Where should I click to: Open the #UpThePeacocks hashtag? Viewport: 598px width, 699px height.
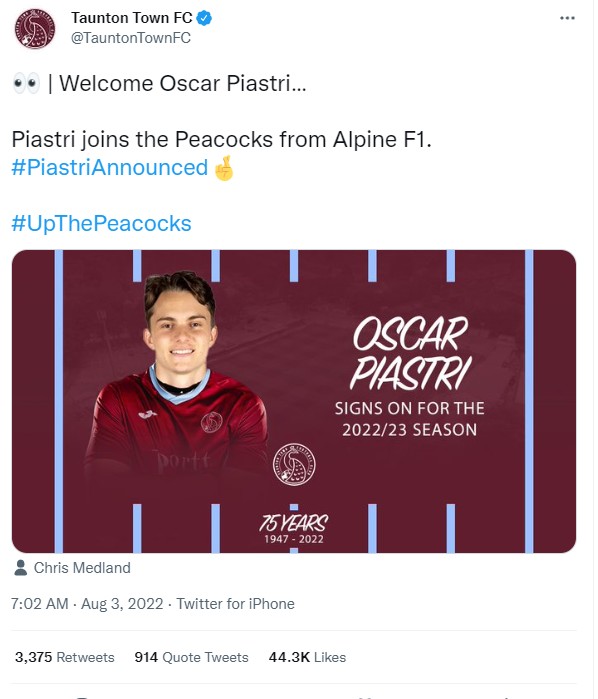(x=101, y=223)
